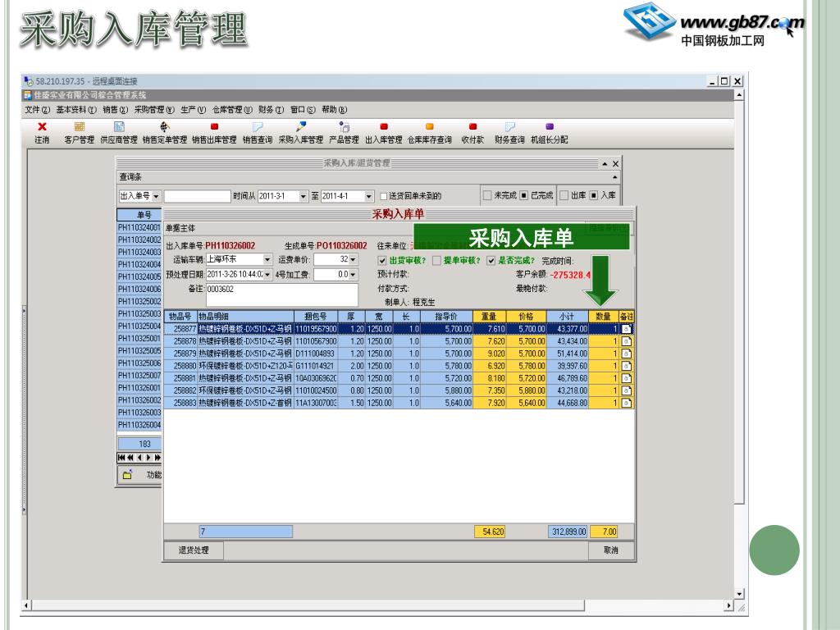The width and height of the screenshot is (840, 630).
Task: Toggle the 出货审核? checkbox
Action: (382, 261)
